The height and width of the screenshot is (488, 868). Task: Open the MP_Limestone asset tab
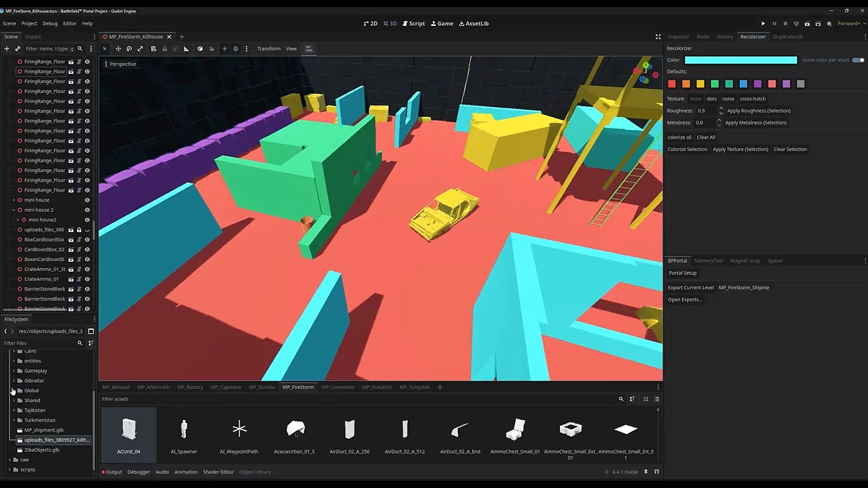(338, 387)
